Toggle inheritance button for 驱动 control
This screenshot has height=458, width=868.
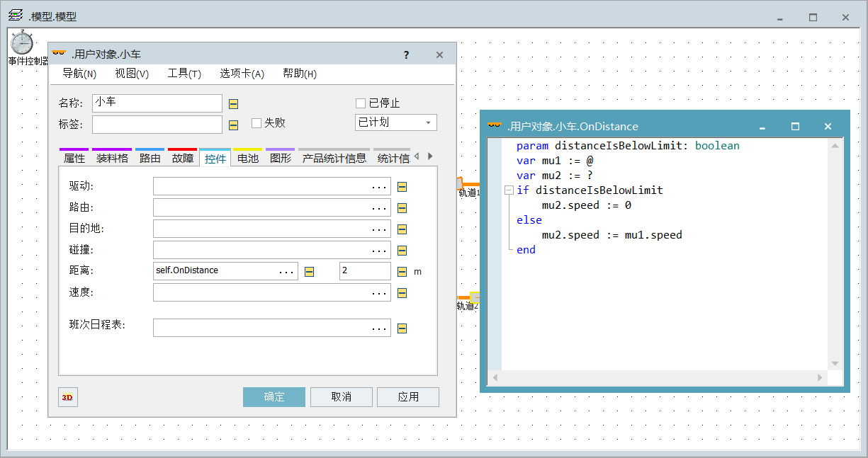click(x=402, y=187)
